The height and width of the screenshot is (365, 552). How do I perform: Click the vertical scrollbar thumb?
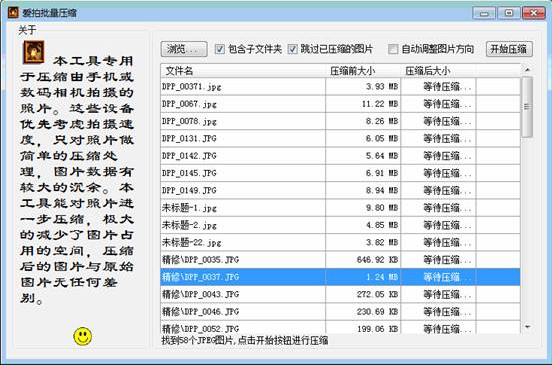click(527, 107)
